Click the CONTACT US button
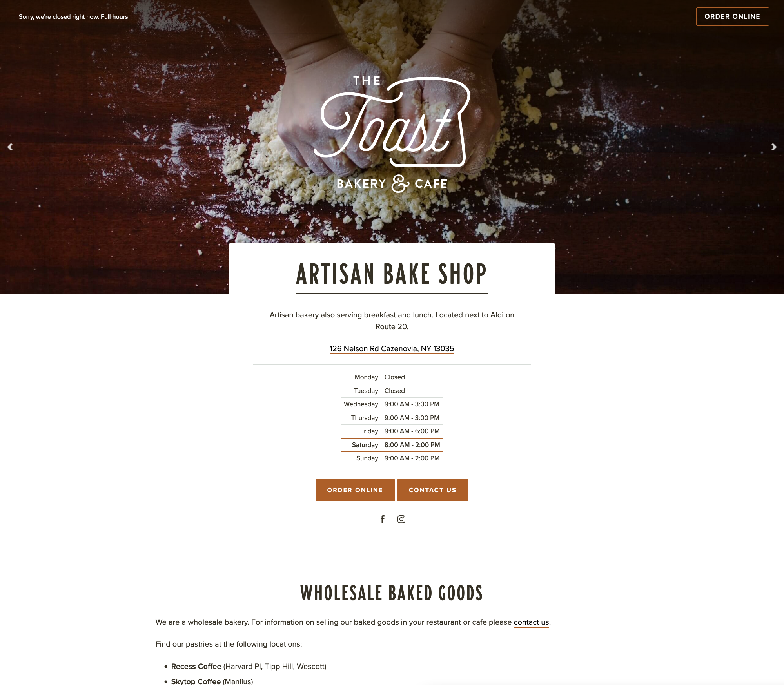 (433, 490)
